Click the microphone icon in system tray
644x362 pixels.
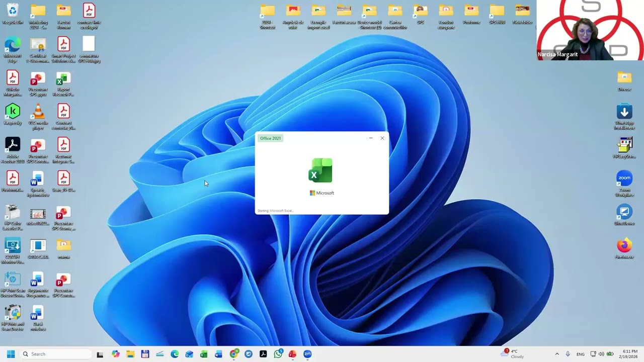tap(568, 354)
